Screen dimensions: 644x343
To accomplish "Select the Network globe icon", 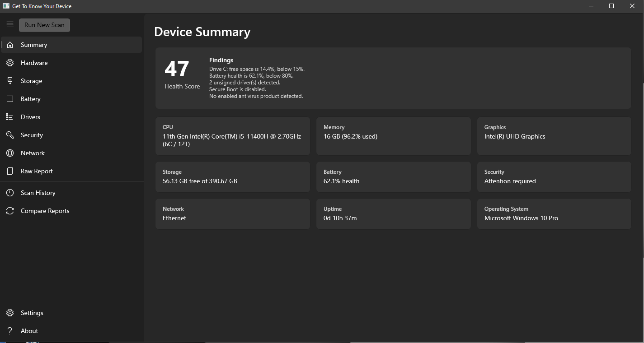I will pyautogui.click(x=10, y=153).
